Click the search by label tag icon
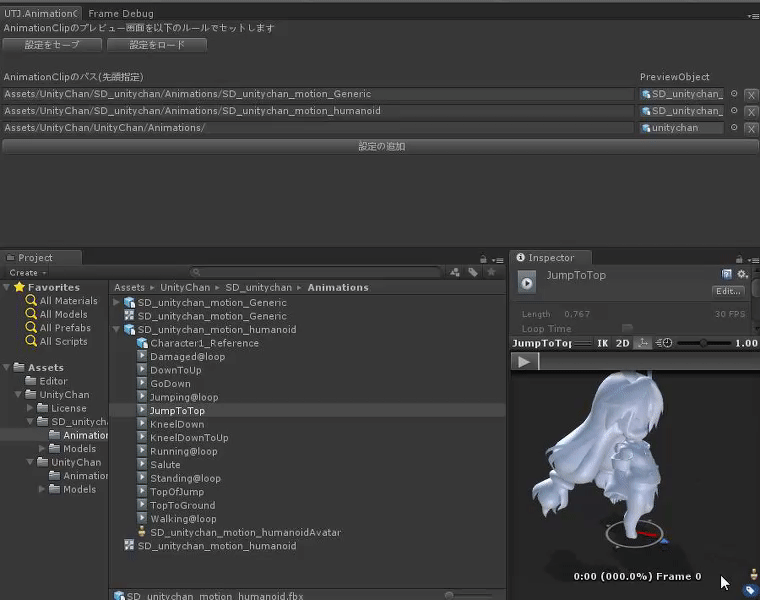Viewport: 760px width, 600px height. point(473,272)
